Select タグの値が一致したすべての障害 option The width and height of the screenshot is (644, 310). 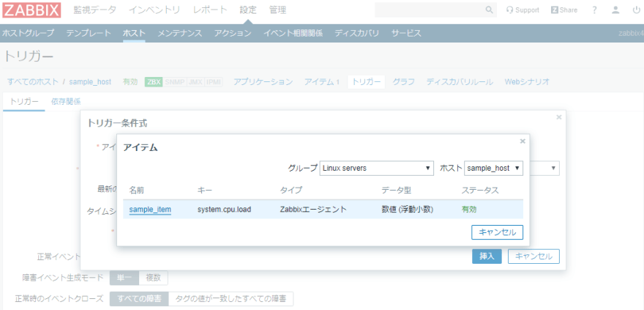(x=231, y=299)
